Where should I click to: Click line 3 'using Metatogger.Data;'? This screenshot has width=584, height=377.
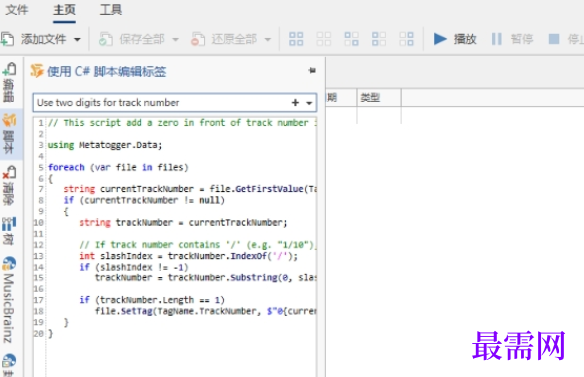pyautogui.click(x=105, y=145)
